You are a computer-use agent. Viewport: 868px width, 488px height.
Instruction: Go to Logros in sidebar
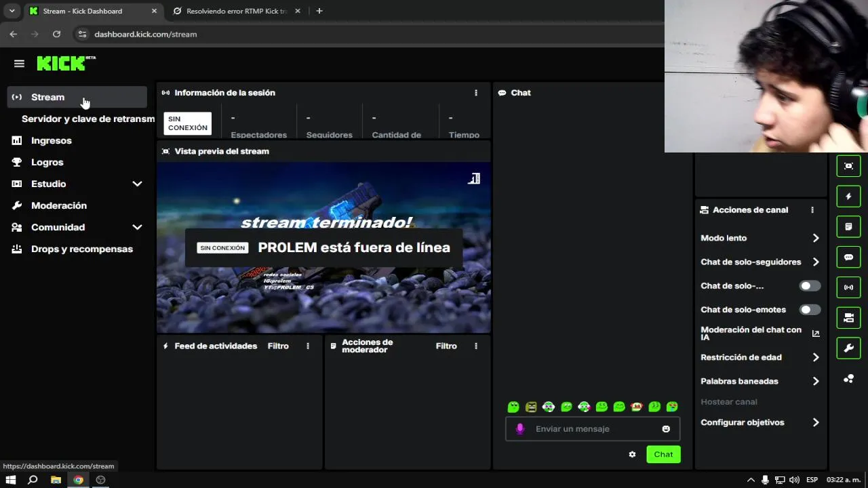tap(77, 162)
